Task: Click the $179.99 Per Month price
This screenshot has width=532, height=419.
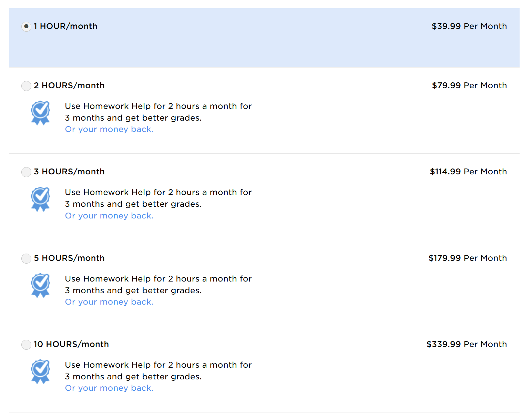Action: point(468,258)
